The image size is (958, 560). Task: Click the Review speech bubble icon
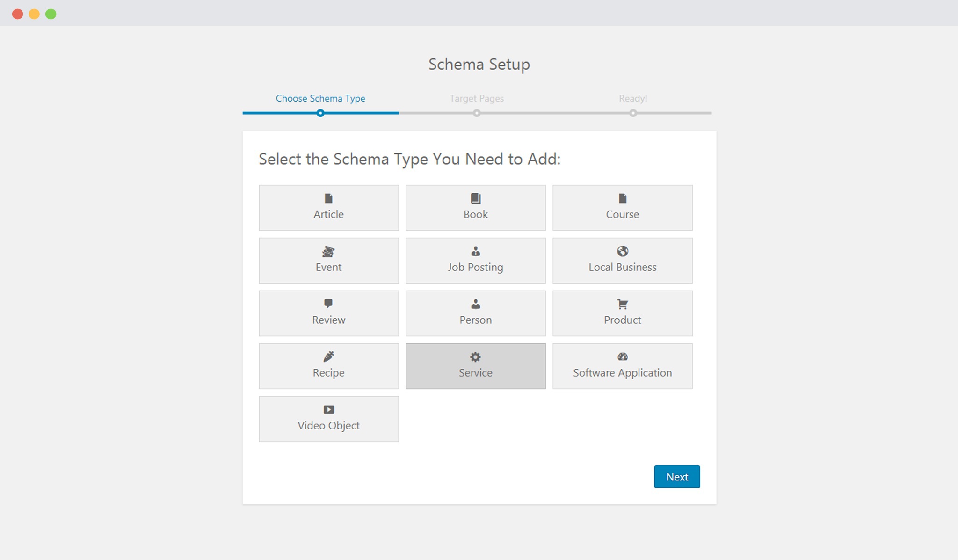328,304
